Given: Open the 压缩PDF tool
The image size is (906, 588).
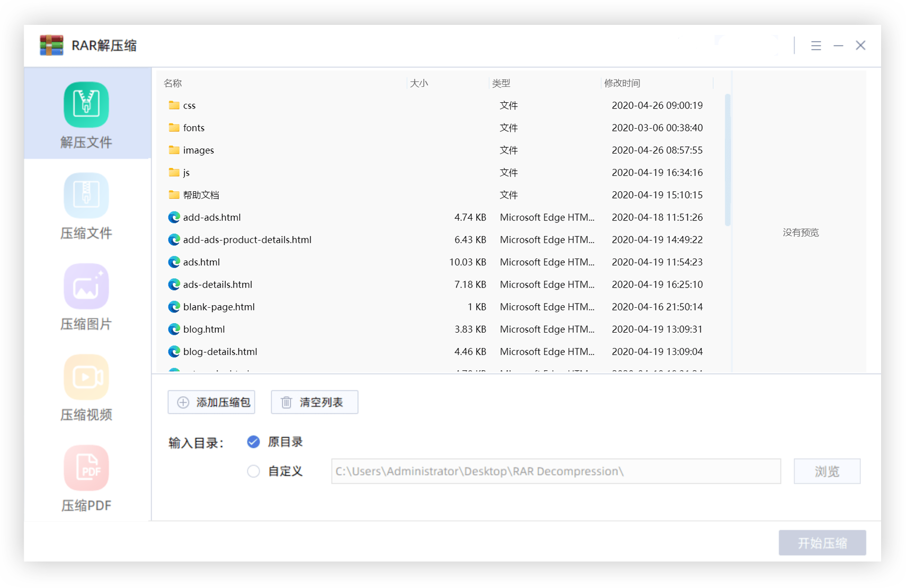Looking at the screenshot, I should pyautogui.click(x=86, y=478).
